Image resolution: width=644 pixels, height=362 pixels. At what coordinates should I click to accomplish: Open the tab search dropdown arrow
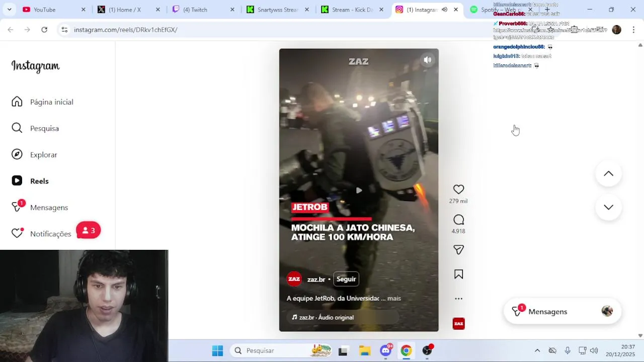click(9, 10)
